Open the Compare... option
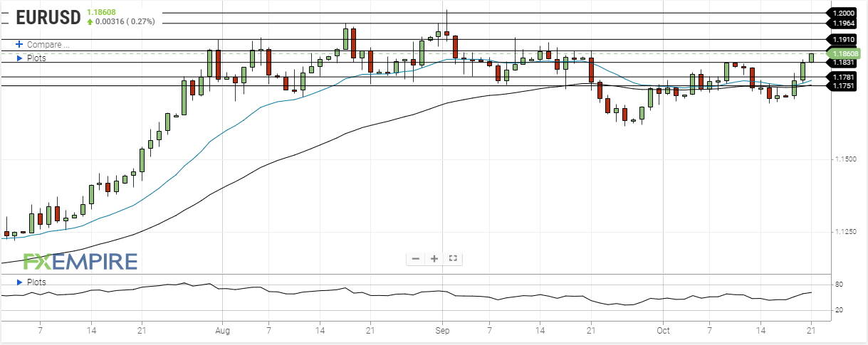868x345 pixels. point(48,44)
